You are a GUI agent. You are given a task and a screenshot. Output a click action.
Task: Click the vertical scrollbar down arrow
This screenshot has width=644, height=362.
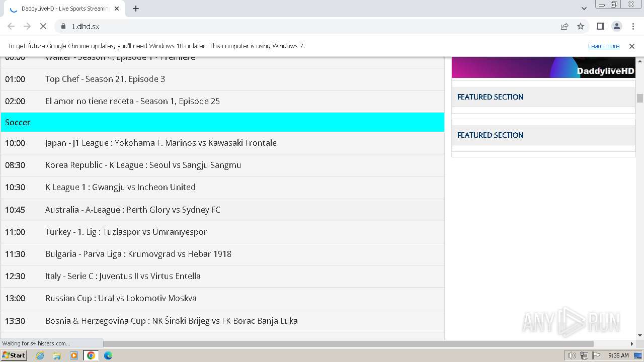[640, 335]
